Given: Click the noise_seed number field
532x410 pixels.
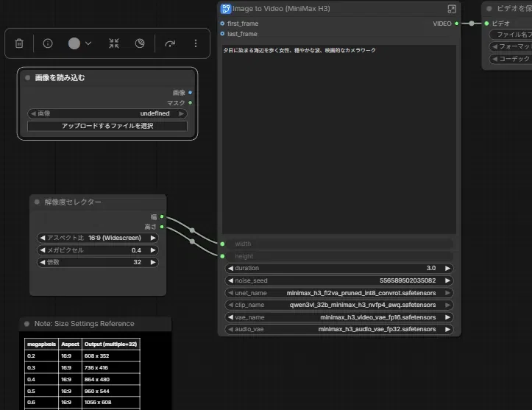Looking at the screenshot, I should coord(339,280).
